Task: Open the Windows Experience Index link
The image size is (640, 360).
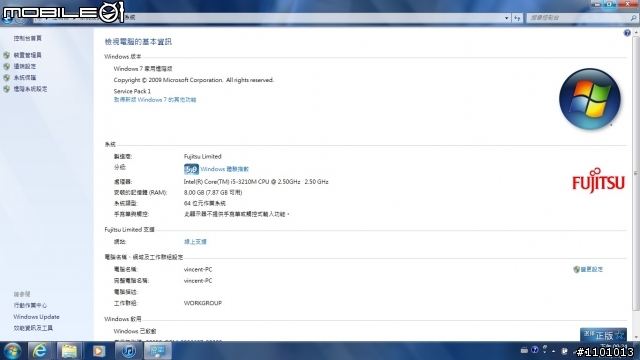Action: 224,169
